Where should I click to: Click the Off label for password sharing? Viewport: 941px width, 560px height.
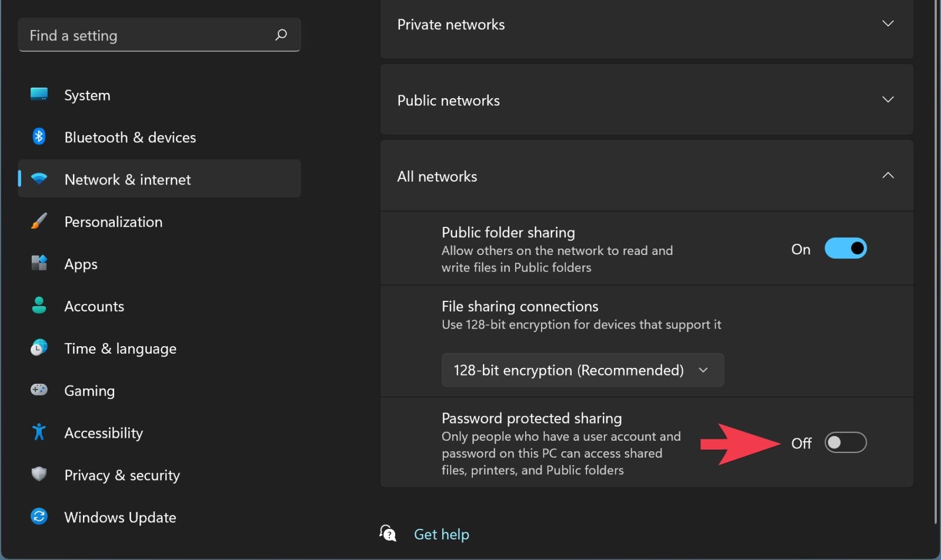(x=801, y=443)
